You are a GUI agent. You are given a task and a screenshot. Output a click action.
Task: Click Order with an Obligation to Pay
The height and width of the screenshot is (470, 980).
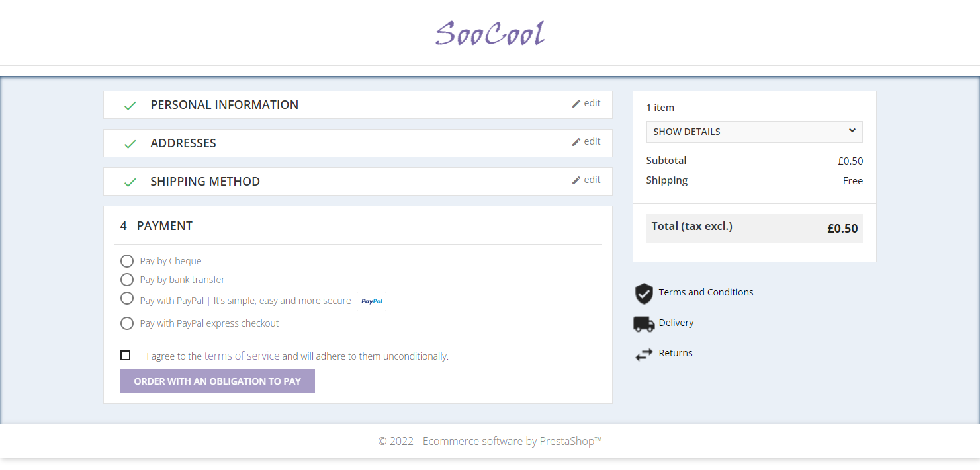(x=218, y=381)
